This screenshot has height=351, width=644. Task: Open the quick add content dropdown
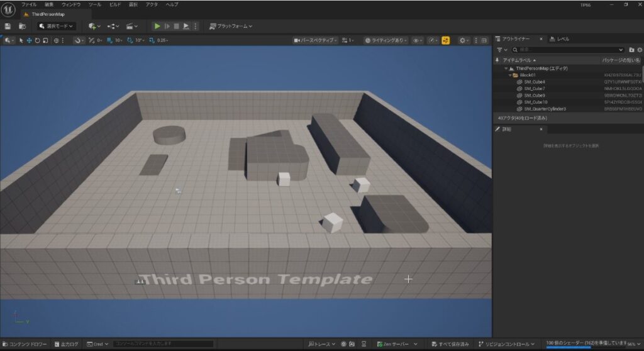pyautogui.click(x=94, y=26)
